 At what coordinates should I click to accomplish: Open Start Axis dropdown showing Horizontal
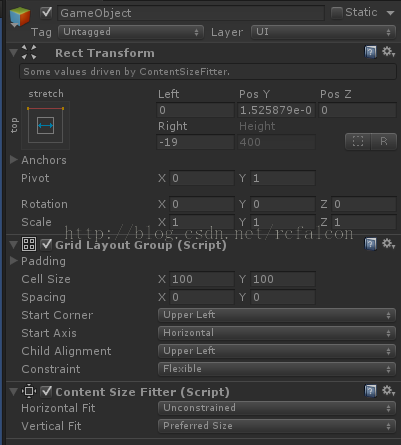coord(277,333)
